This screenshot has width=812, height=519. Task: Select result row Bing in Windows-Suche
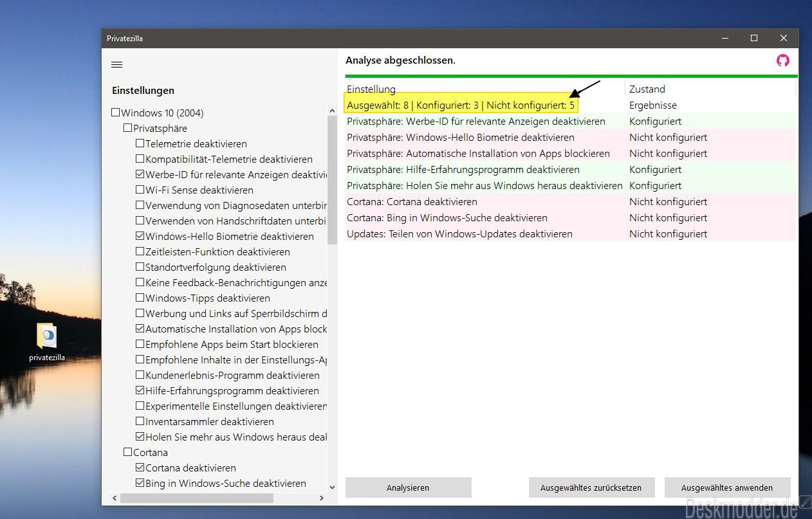pyautogui.click(x=570, y=217)
